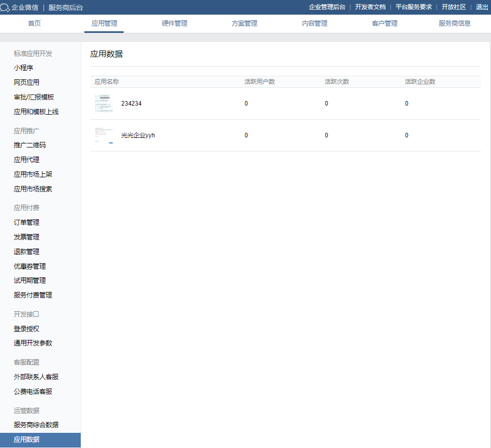The width and height of the screenshot is (491, 448).
Task: Open the 内容管理 tab
Action: pyautogui.click(x=315, y=24)
